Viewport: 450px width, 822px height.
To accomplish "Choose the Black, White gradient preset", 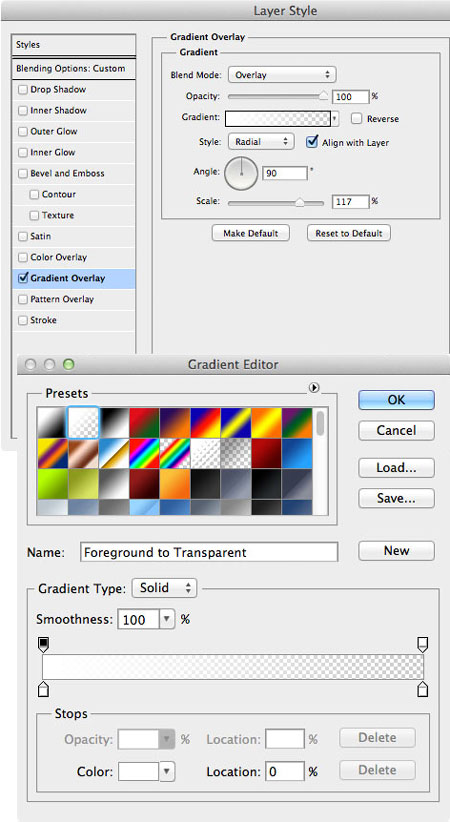I will (x=114, y=423).
